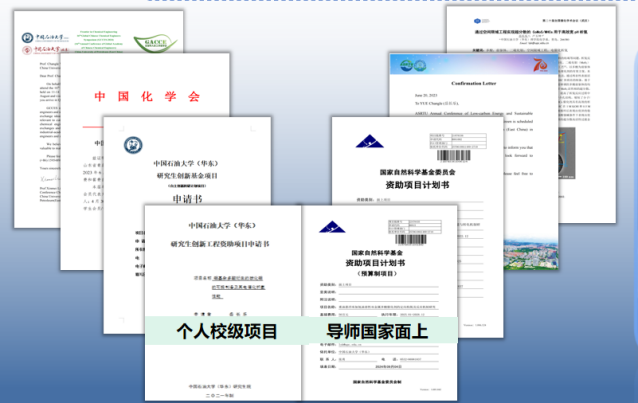Screen dimensions: 638x403
Task: Select the 研究生创新工程资助项目申请书 title
Action: (x=220, y=244)
